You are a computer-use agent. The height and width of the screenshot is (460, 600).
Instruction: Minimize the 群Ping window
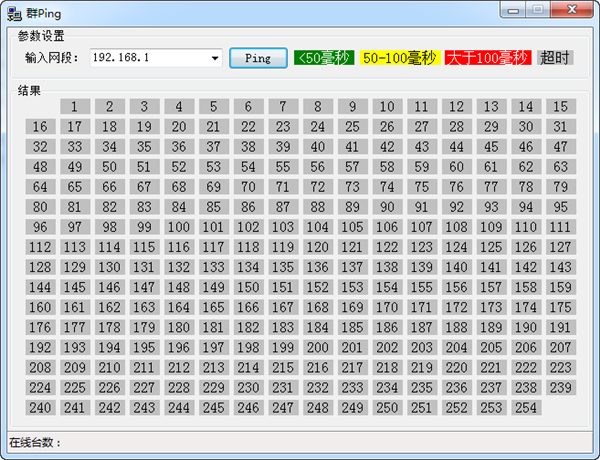pos(515,9)
